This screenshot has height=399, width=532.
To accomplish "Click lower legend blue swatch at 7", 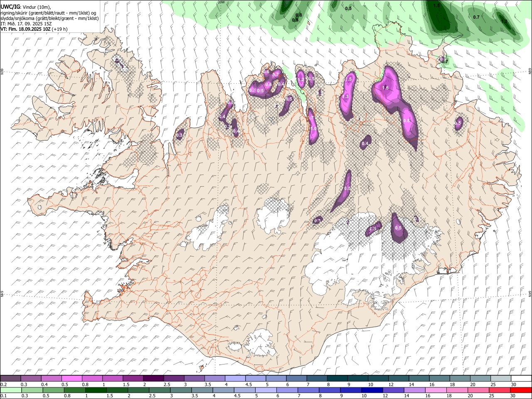I will click(308, 390).
